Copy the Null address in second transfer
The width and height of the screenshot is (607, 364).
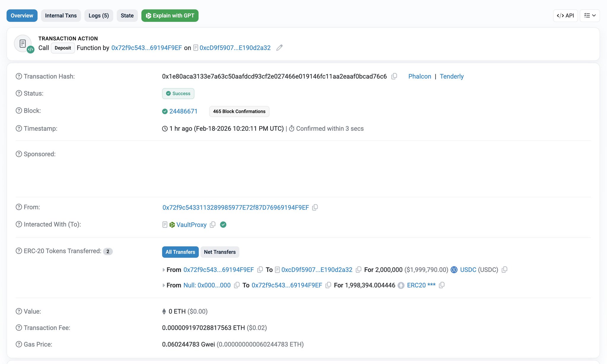(x=237, y=285)
